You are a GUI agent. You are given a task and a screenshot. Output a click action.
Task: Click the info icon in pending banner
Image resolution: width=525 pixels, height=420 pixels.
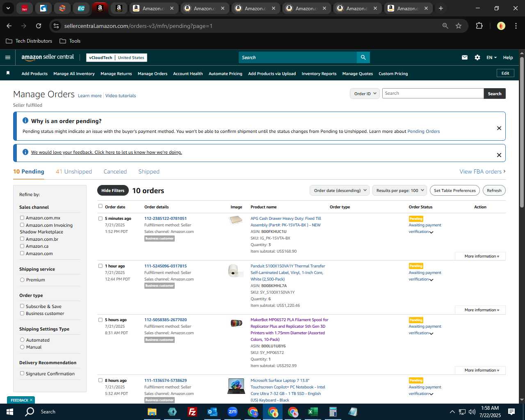25,121
